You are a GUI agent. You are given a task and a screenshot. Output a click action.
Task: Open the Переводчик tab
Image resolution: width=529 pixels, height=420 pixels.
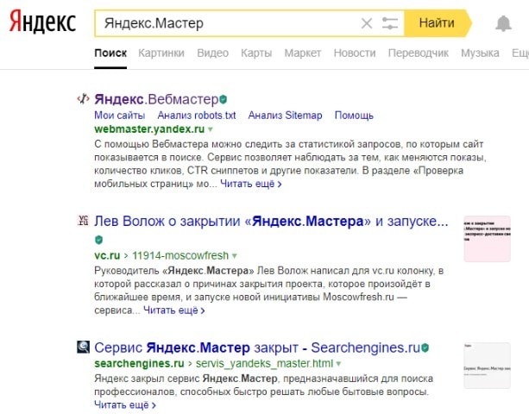[x=419, y=53]
